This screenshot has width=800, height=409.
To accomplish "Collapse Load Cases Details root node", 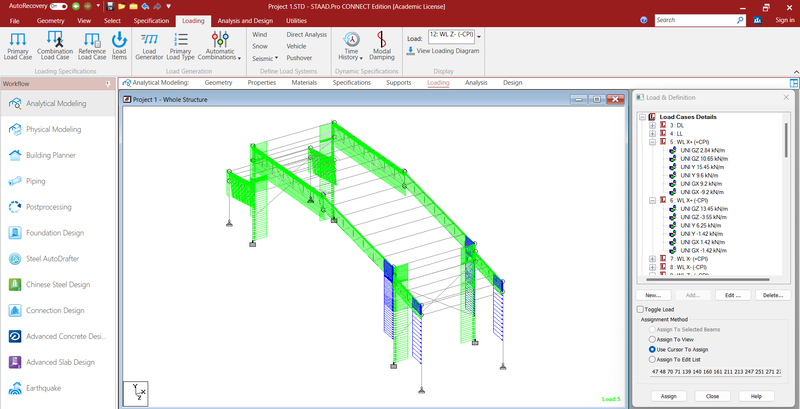I will point(642,117).
